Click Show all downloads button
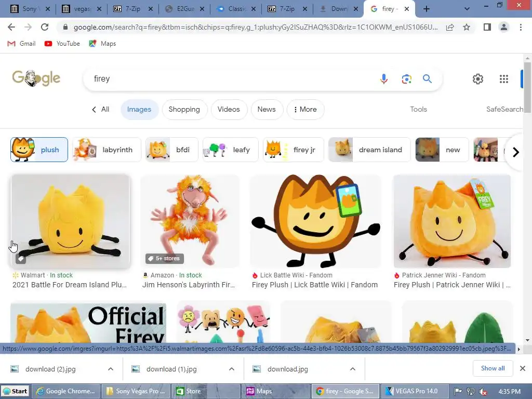This screenshot has width=532, height=399. pos(493,368)
